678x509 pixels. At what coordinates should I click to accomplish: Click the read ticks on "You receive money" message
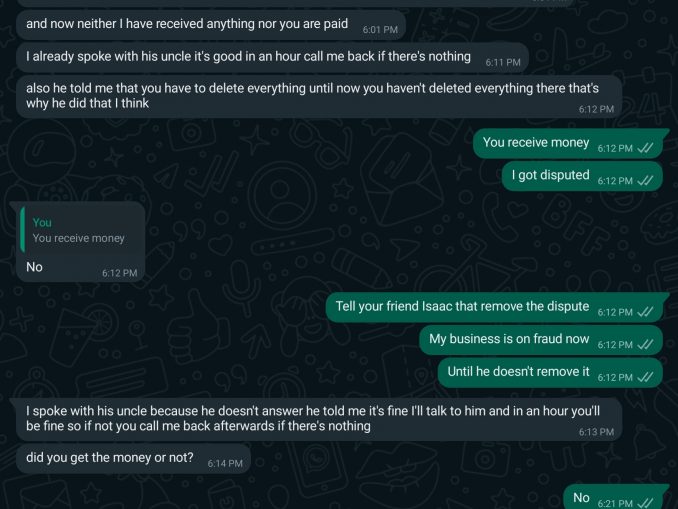(x=645, y=148)
